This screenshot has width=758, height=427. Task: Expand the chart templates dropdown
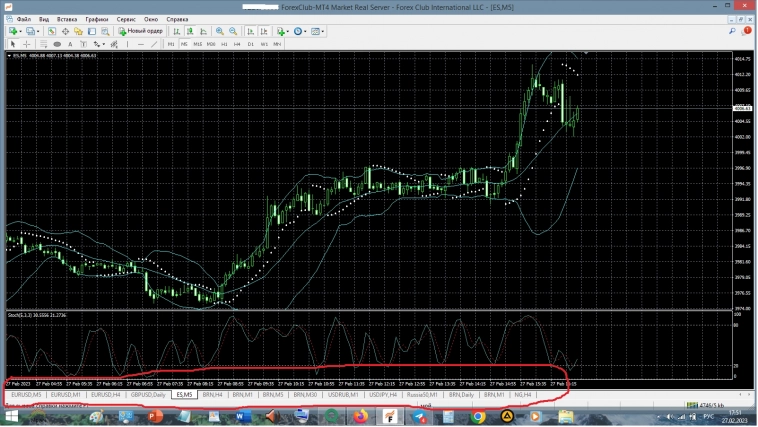click(318, 32)
